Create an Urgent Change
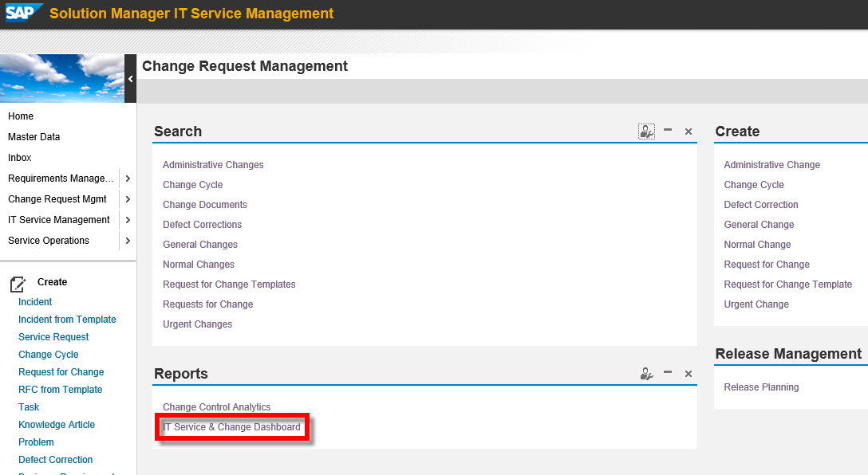This screenshot has height=475, width=868. click(756, 304)
